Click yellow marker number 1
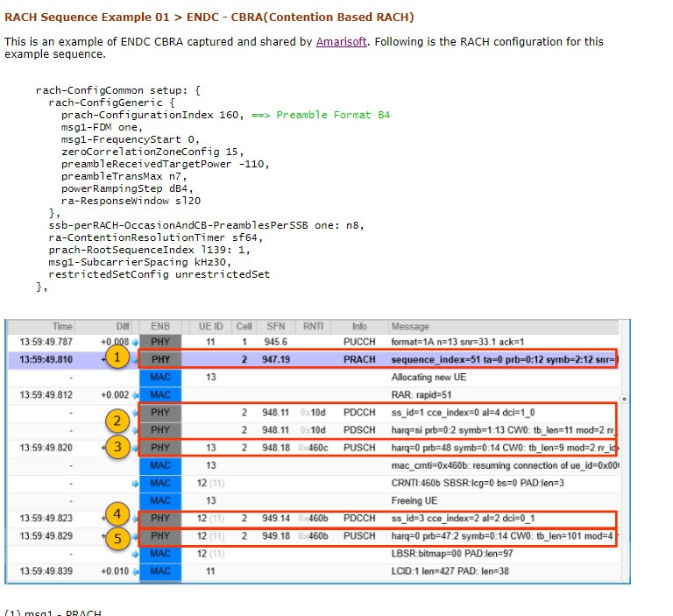 tap(117, 358)
